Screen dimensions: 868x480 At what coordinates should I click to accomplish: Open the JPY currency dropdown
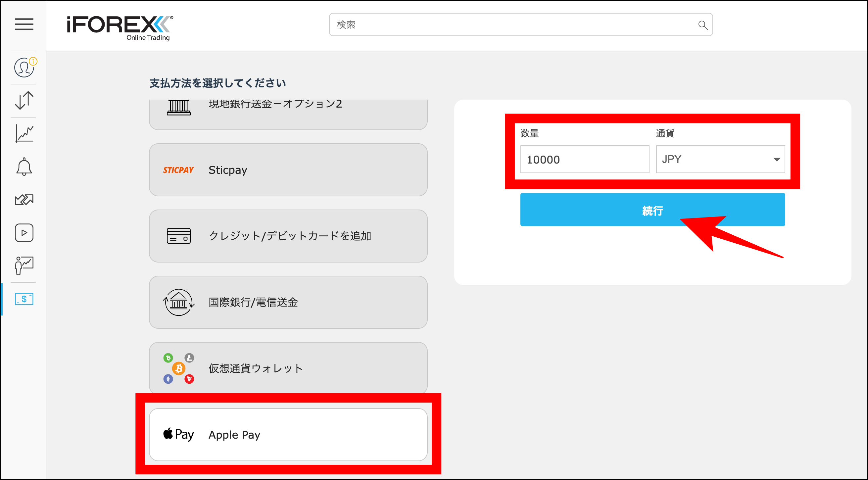click(x=720, y=159)
